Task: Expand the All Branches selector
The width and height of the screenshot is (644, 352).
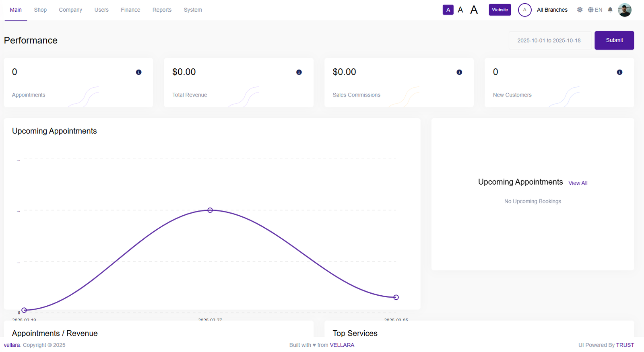Action: [x=552, y=10]
